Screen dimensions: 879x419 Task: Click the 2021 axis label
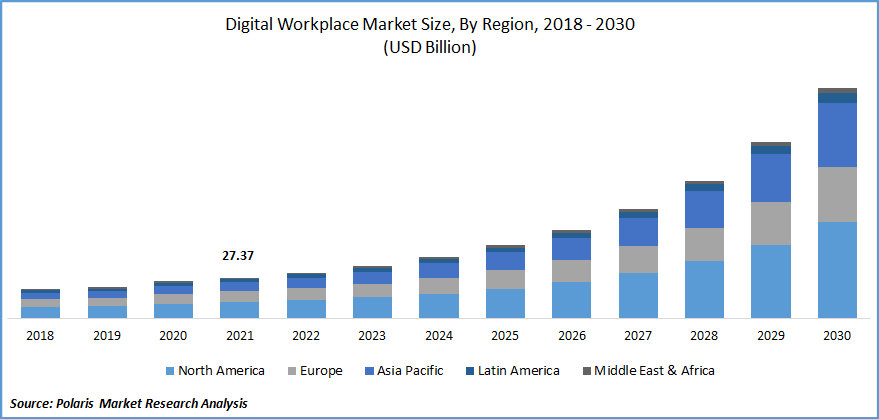239,336
